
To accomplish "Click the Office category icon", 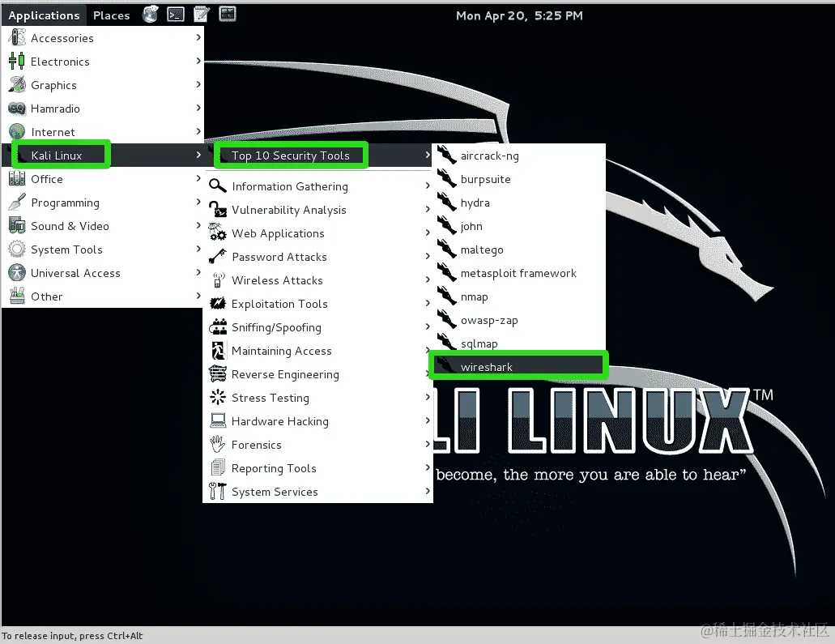I will 17,178.
